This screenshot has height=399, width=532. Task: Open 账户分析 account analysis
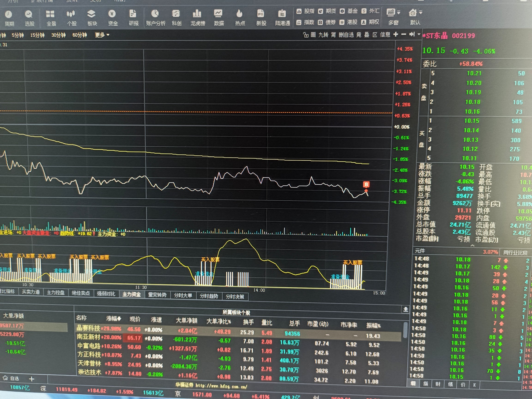tap(156, 18)
